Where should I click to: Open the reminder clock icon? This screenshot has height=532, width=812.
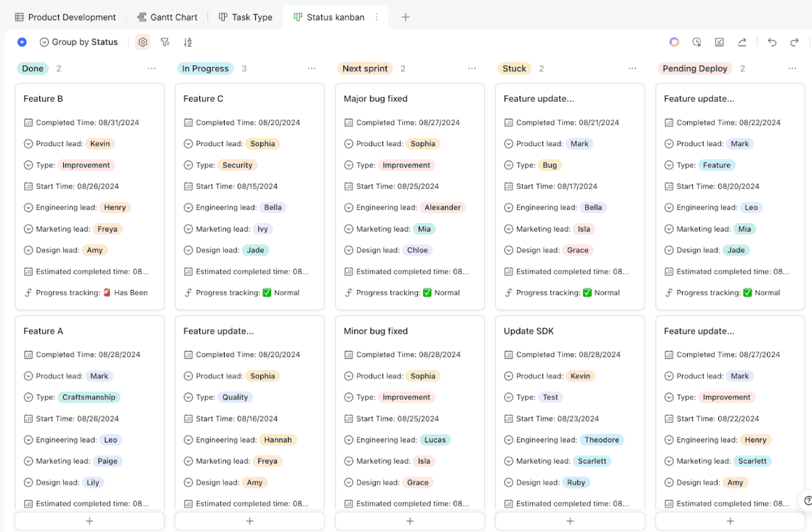(696, 42)
